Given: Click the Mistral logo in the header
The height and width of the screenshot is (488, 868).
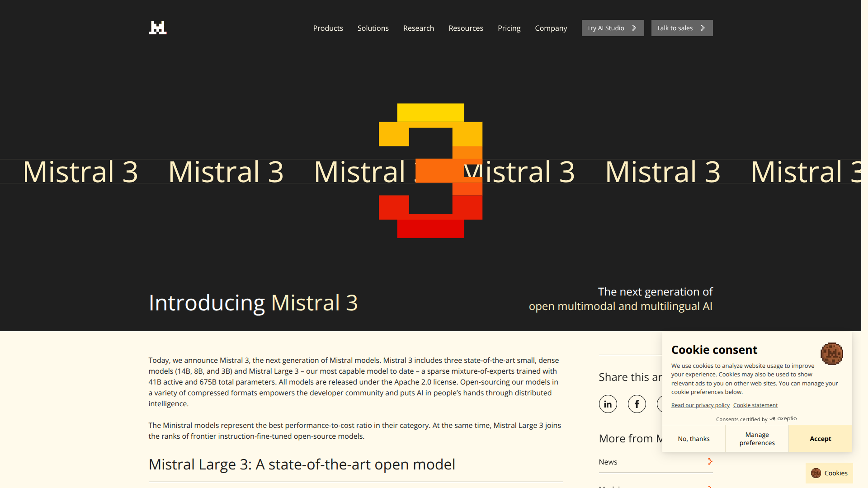Looking at the screenshot, I should coord(157,28).
